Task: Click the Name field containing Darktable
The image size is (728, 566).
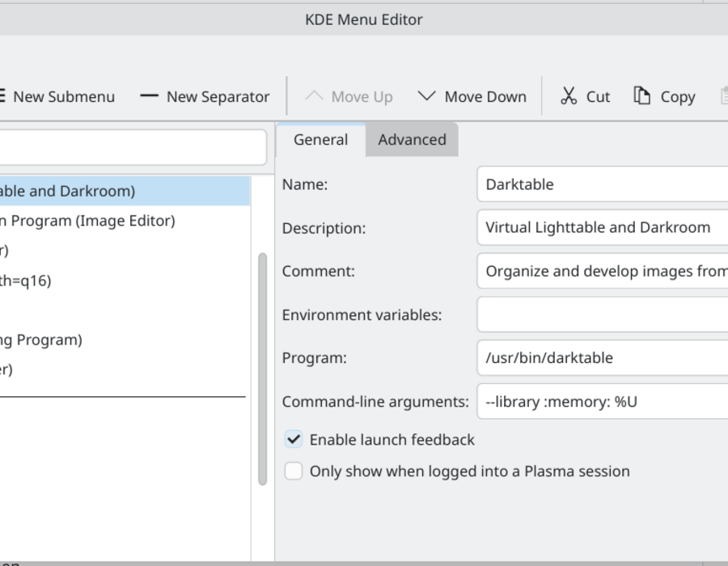Action: (603, 184)
